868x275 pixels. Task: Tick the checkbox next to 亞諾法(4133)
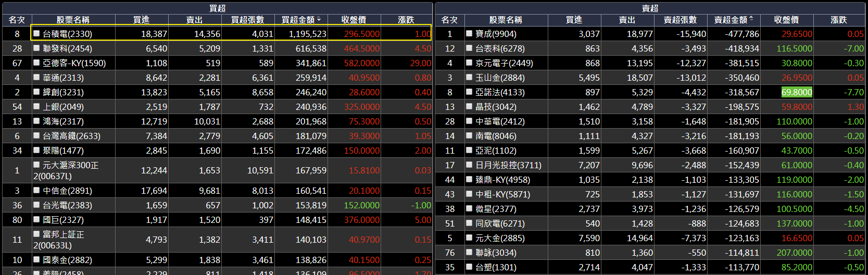(x=469, y=92)
